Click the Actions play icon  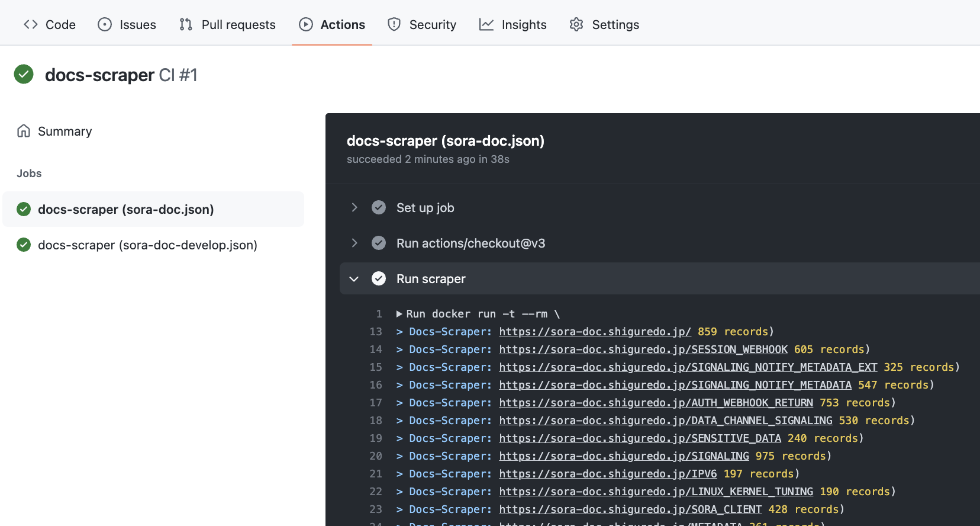click(x=306, y=24)
